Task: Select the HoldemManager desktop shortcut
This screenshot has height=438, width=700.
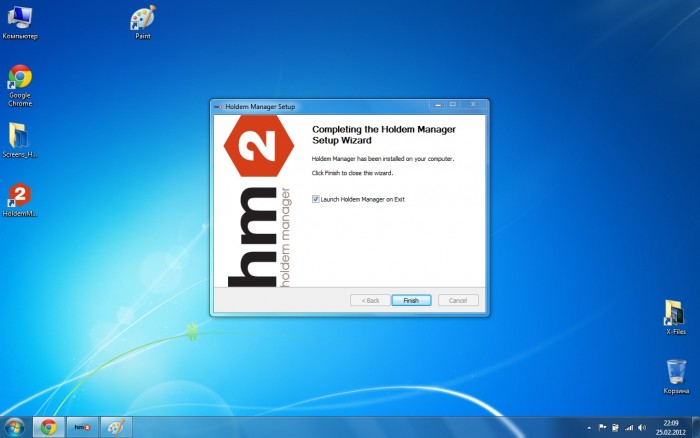Action: coord(20,200)
